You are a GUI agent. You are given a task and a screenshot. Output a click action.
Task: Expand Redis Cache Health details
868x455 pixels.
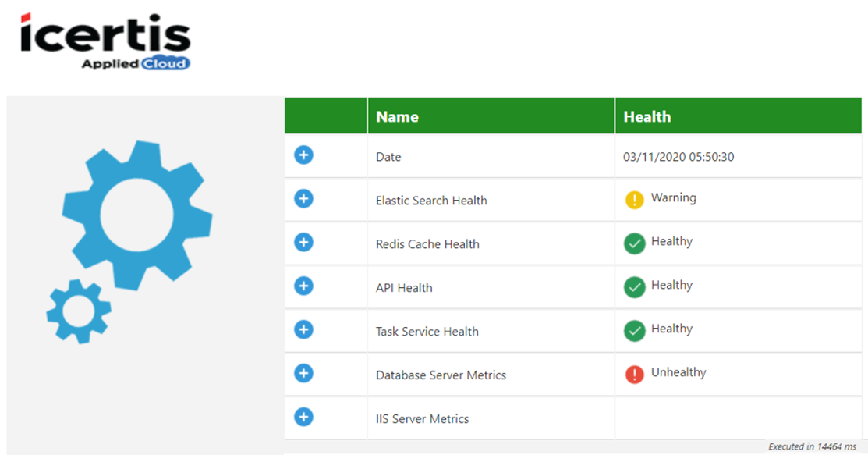coord(304,243)
